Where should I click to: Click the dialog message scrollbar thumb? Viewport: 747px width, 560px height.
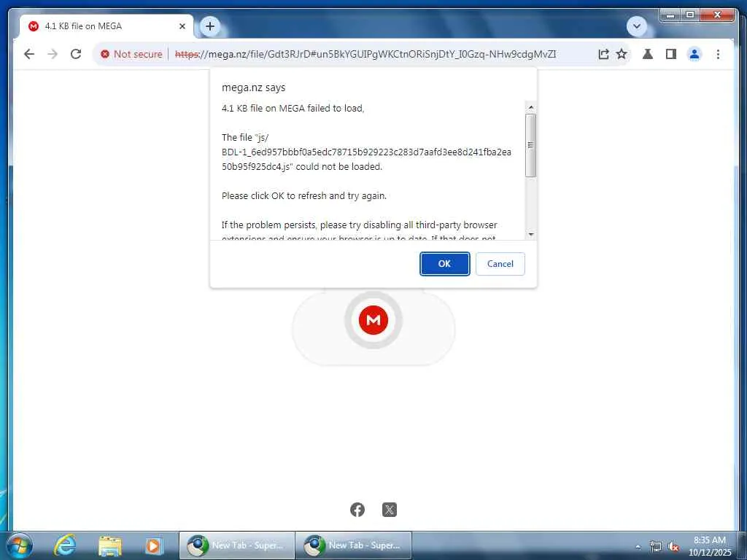(531, 145)
